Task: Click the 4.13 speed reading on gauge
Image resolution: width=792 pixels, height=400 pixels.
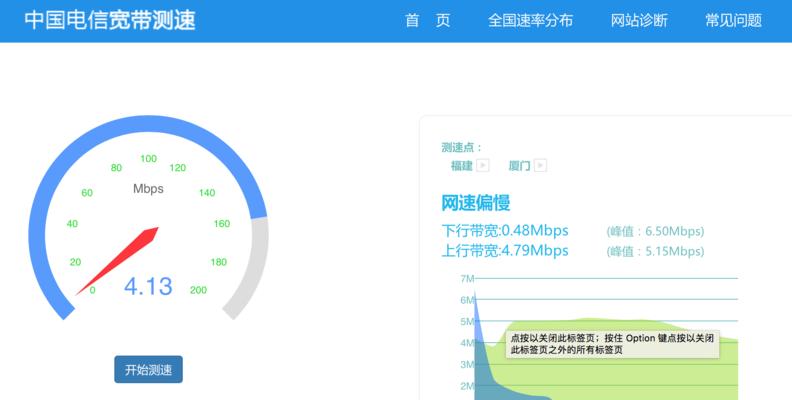Action: 148,286
